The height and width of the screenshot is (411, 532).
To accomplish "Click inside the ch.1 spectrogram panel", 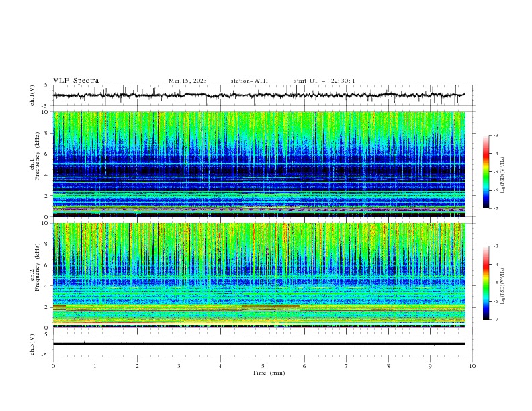I will pyautogui.click(x=259, y=164).
